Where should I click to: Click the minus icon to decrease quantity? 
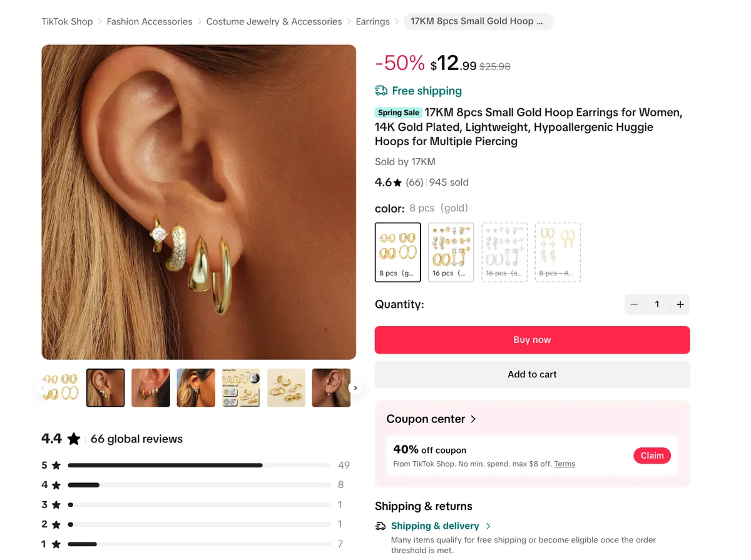(634, 304)
